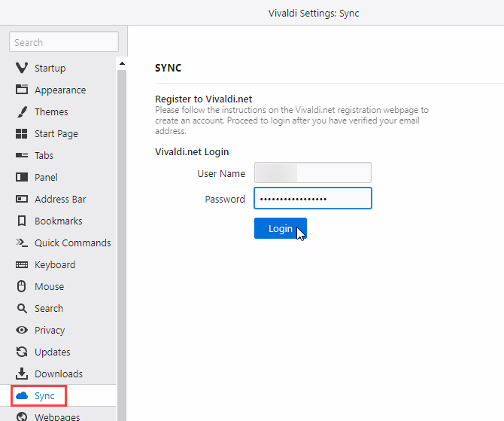
Task: Click the Search magnifier icon in sidebar
Action: point(22,308)
